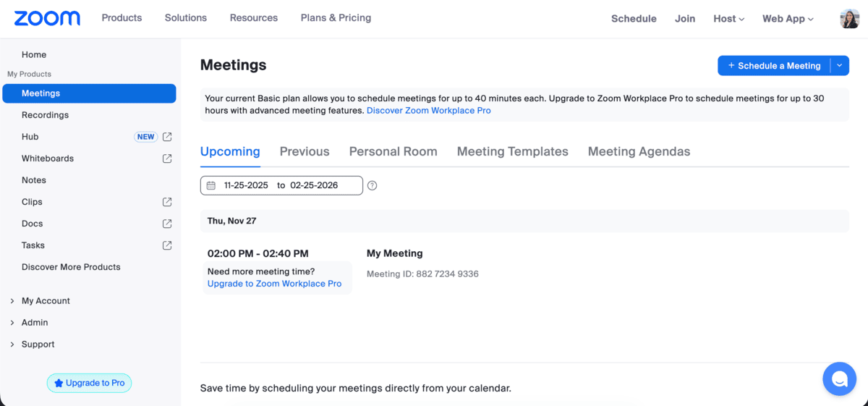Switch to Meeting Agendas tab
868x406 pixels.
coord(639,152)
